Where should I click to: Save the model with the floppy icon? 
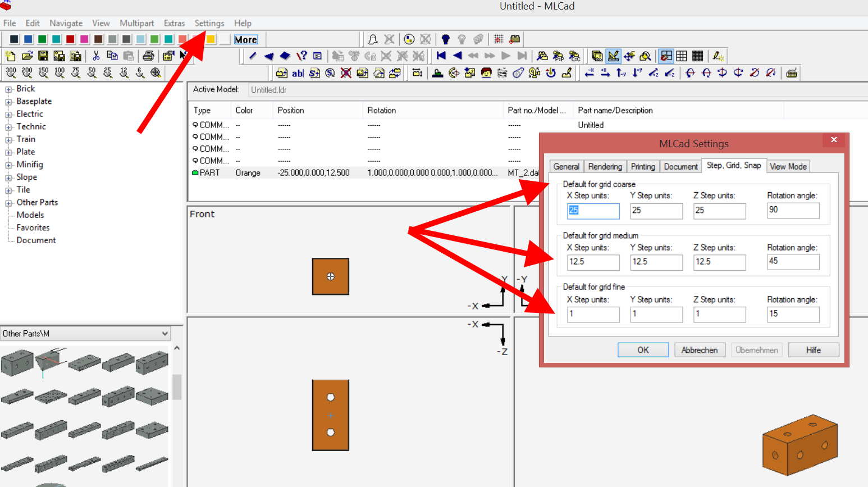pyautogui.click(x=43, y=56)
